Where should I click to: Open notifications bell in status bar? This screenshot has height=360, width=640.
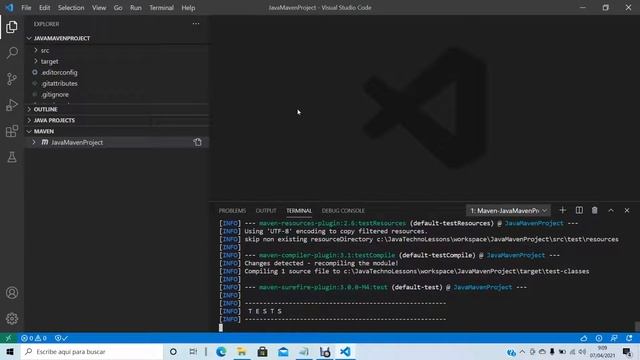tap(629, 338)
